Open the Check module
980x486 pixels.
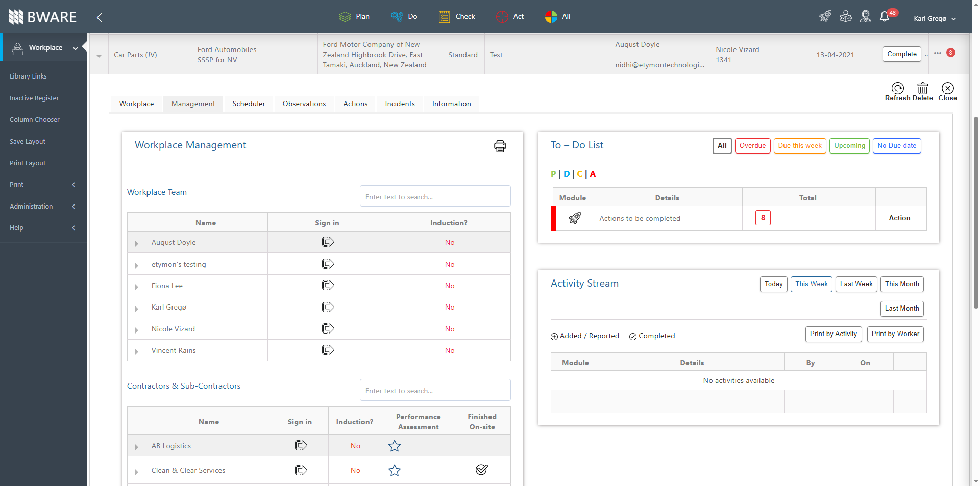pyautogui.click(x=457, y=17)
